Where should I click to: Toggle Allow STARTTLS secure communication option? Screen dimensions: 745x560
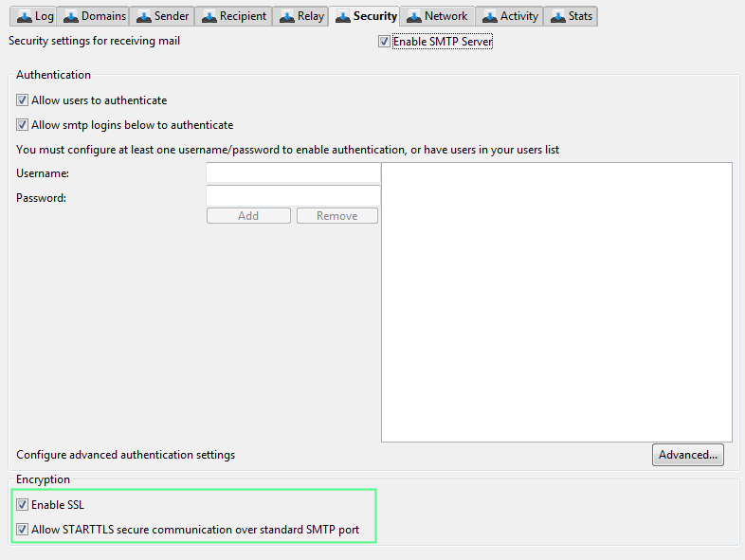23,530
